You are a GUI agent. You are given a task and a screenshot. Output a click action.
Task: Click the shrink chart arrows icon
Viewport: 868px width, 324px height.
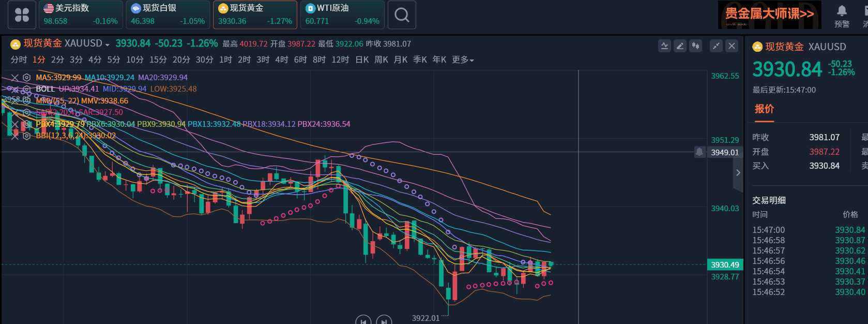[x=716, y=46]
